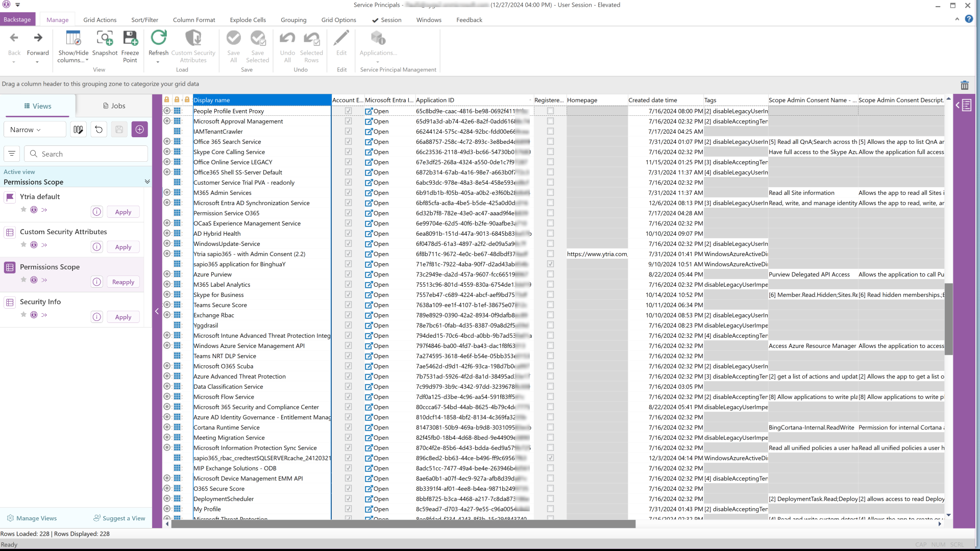Open the Grid Actions ribbon tab
The image size is (980, 551).
(100, 20)
